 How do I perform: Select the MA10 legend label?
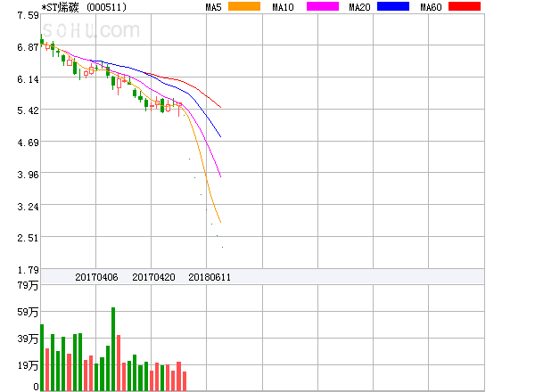pos(283,7)
